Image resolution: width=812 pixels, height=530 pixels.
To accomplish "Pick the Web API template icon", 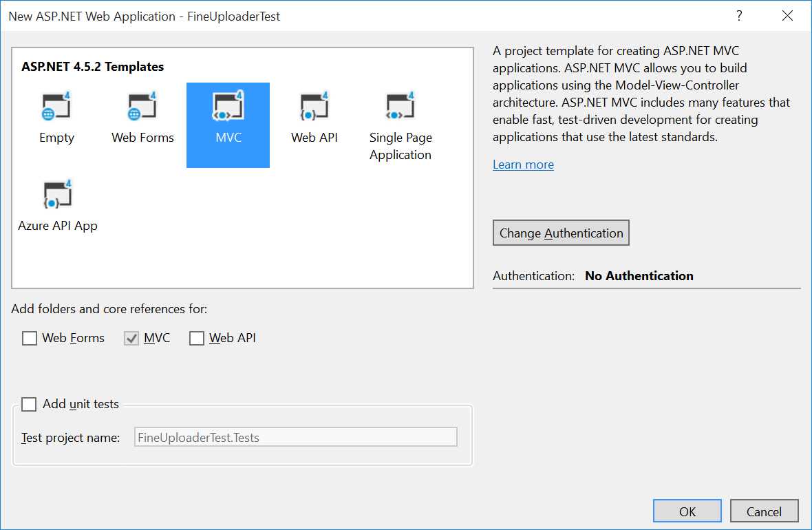I will 314,106.
